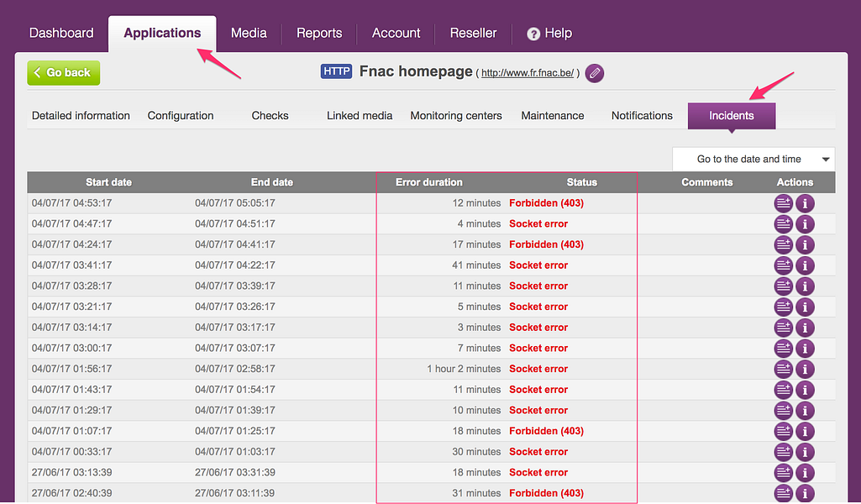Open Help via the question mark icon
The height and width of the screenshot is (504, 861).
(x=533, y=34)
